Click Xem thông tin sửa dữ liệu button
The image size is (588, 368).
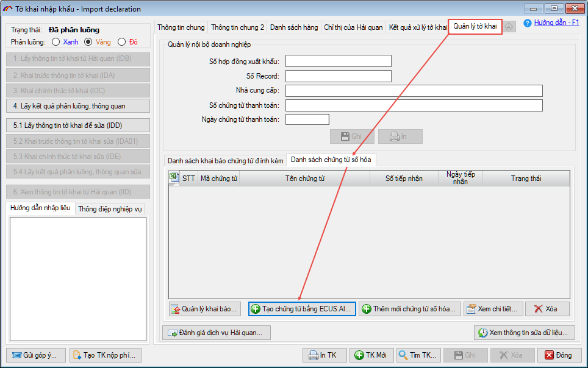[x=525, y=333]
